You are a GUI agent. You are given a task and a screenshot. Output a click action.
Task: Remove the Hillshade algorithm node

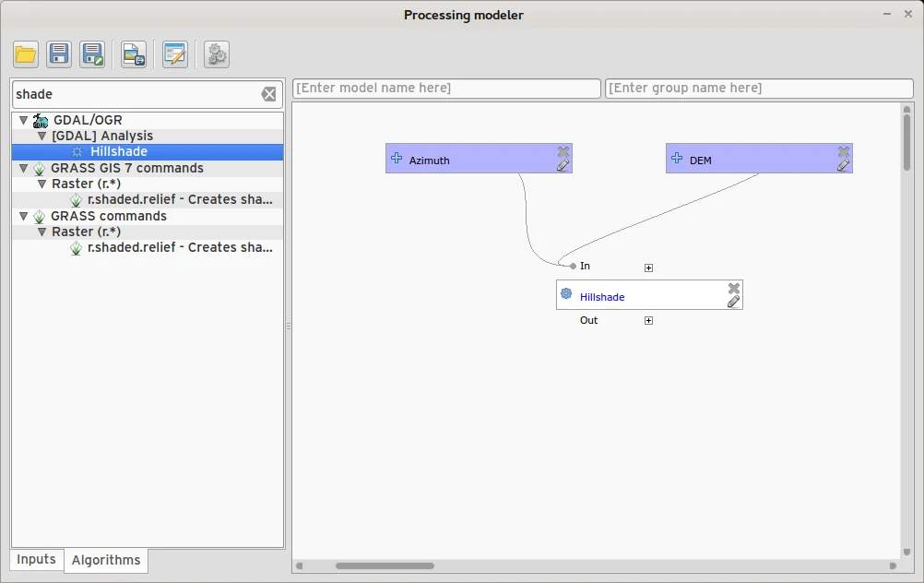coord(734,288)
